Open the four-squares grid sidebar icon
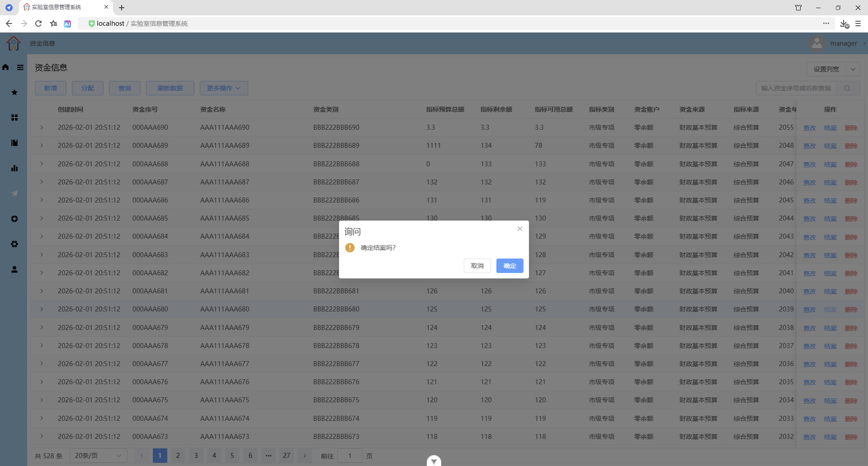Screen dimensions: 868x466 click(14, 118)
